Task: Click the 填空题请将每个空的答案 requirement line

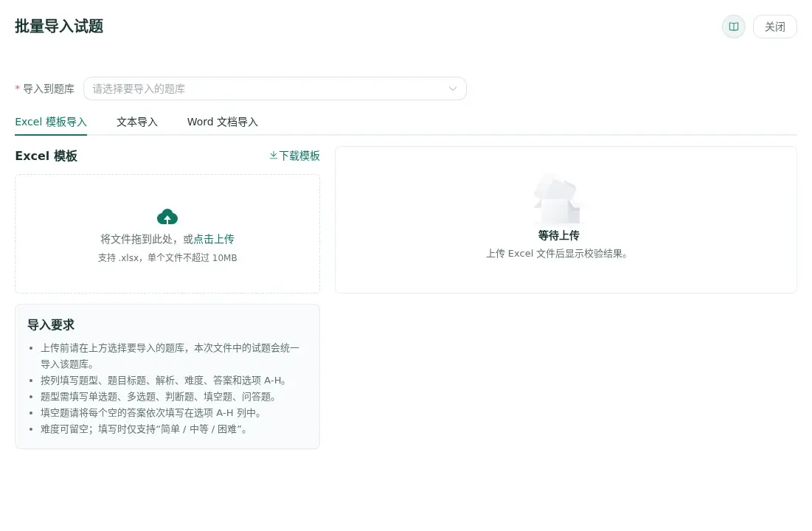Action: (x=151, y=413)
